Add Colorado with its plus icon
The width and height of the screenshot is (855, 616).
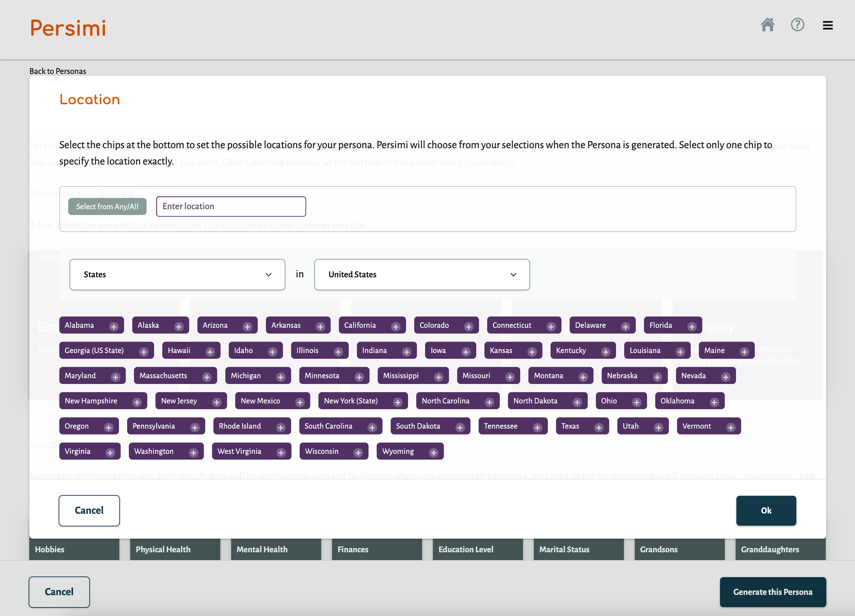(x=469, y=327)
